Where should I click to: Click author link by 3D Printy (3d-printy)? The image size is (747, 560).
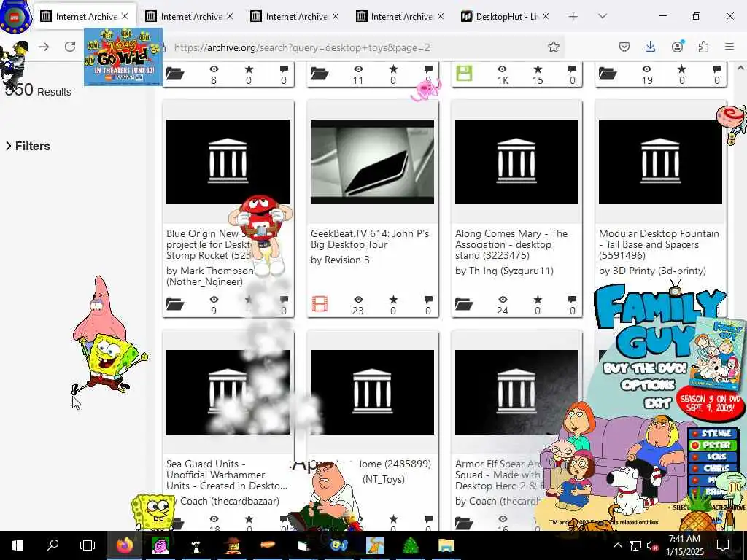[x=652, y=271]
